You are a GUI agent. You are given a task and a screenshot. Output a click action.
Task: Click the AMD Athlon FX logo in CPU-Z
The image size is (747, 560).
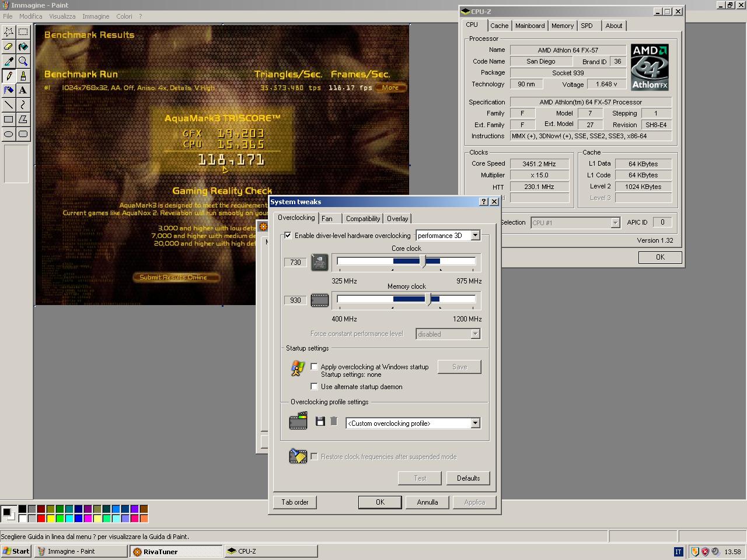[x=650, y=67]
